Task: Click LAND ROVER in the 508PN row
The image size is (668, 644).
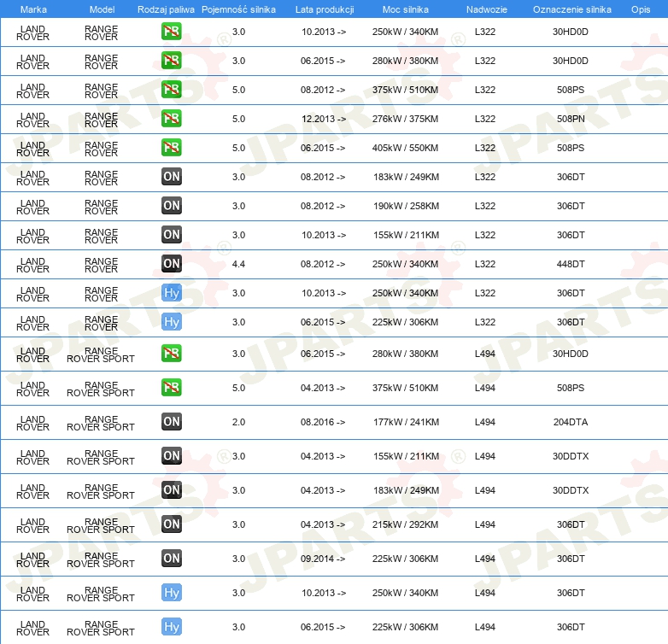Action: (x=32, y=120)
